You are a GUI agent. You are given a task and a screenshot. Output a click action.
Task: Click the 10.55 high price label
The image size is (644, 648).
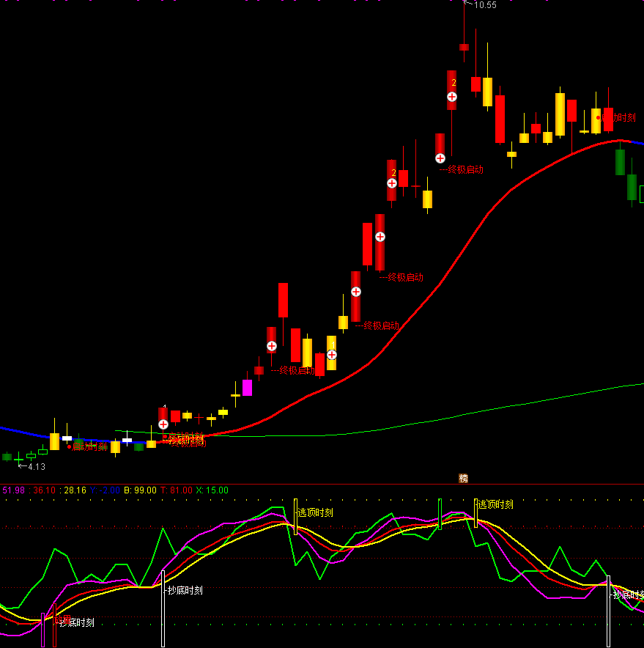(x=484, y=5)
